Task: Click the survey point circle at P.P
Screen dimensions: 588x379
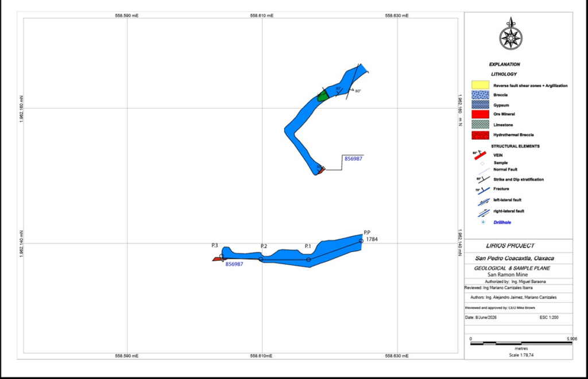Action: point(361,241)
